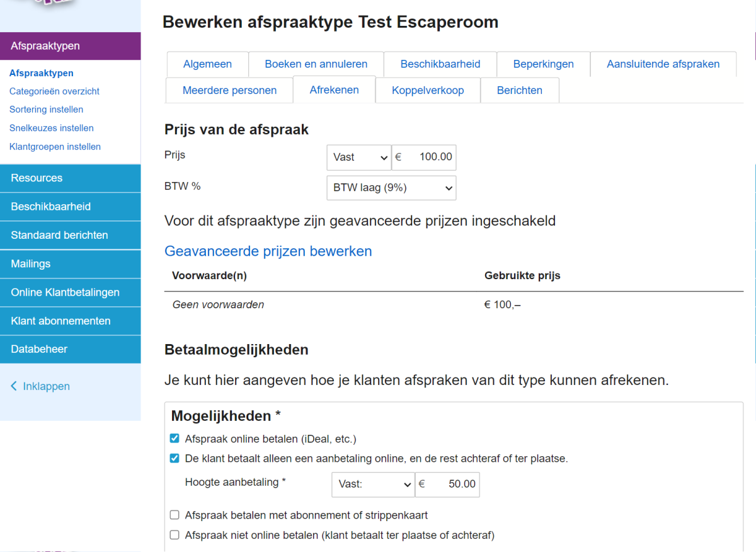Open the Resources sidebar menu
The height and width of the screenshot is (552, 756).
[x=71, y=178]
